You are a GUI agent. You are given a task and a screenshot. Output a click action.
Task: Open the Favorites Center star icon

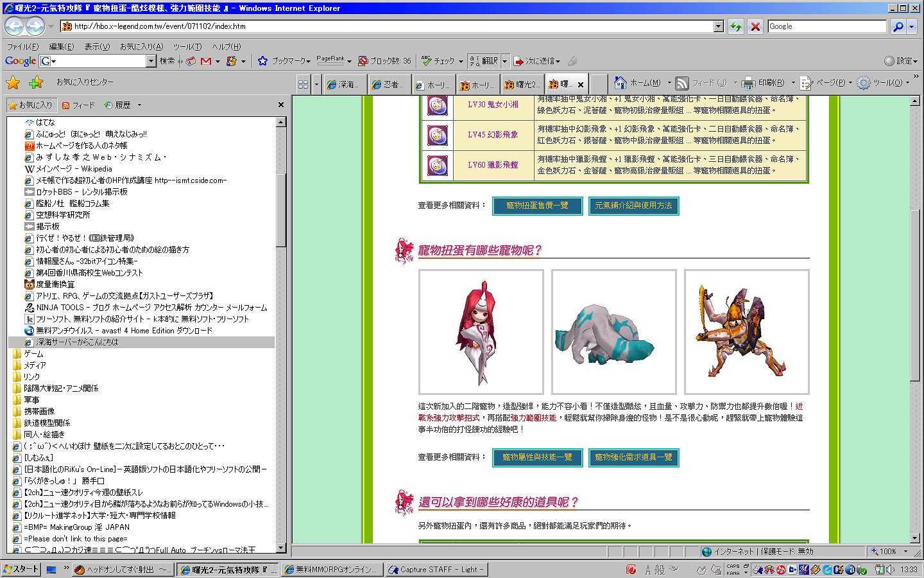[13, 82]
